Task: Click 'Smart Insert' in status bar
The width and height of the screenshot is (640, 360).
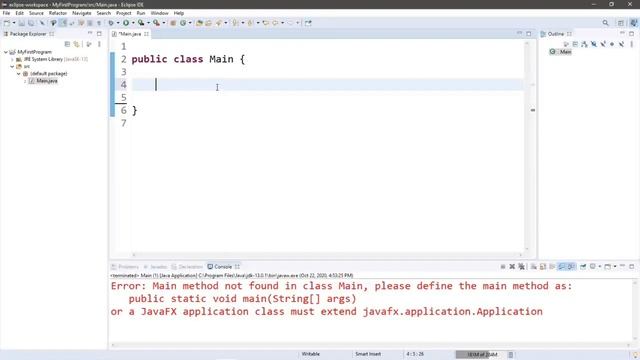Action: 368,354
